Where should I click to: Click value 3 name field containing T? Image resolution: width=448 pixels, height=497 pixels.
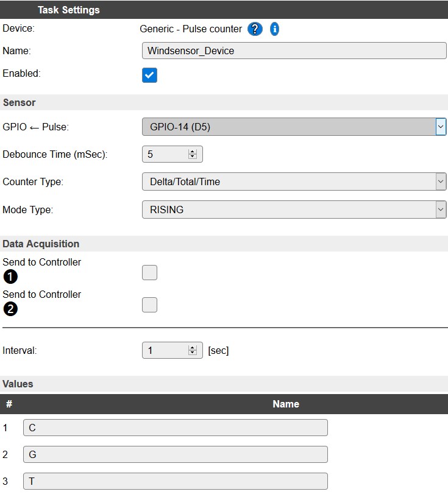(x=175, y=481)
